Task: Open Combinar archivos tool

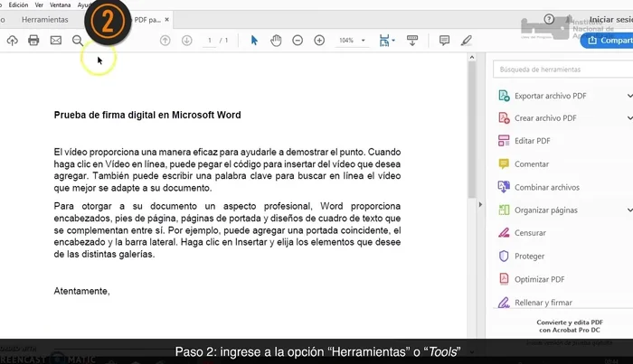Action: click(x=546, y=187)
